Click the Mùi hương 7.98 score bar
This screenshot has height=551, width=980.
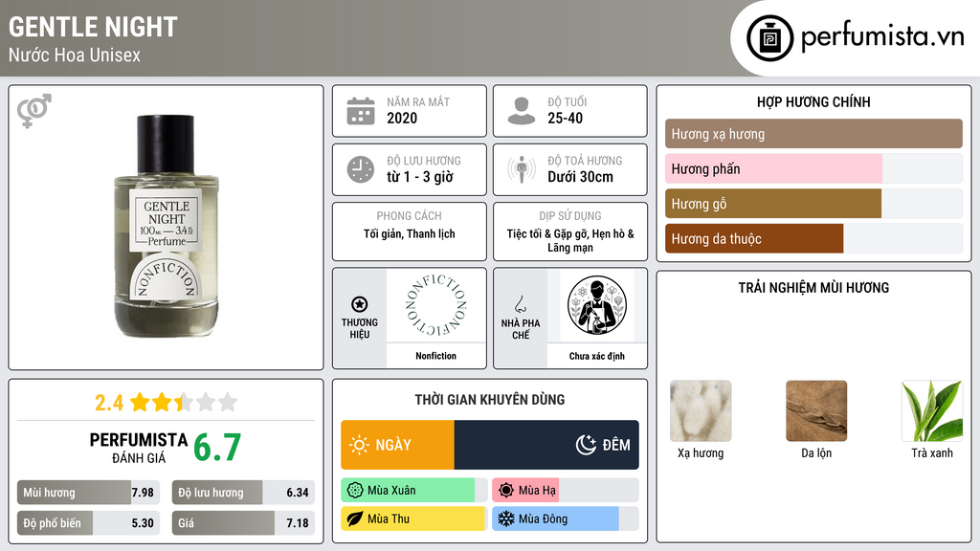point(89,493)
